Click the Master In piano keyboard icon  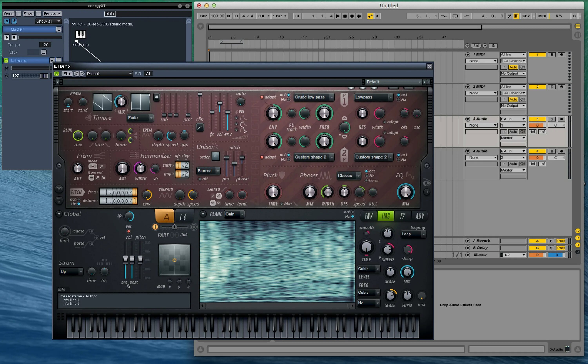click(x=80, y=34)
